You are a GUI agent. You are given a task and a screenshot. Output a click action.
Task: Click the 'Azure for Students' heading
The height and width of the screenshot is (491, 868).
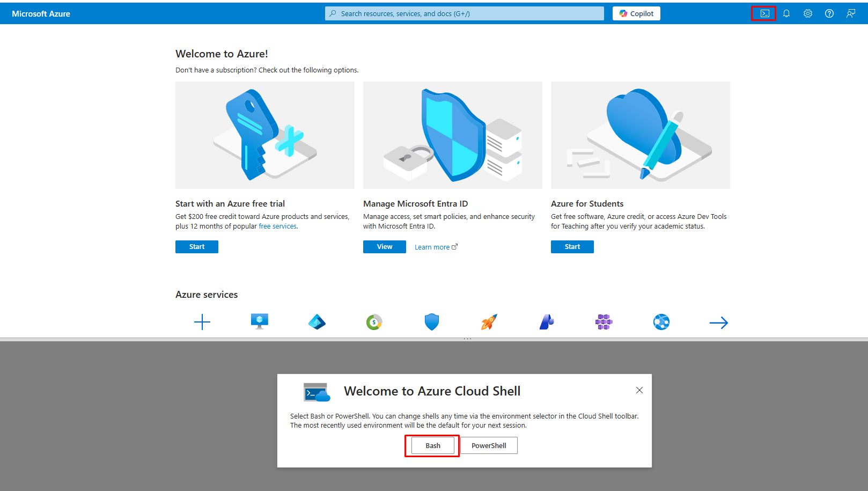point(587,204)
